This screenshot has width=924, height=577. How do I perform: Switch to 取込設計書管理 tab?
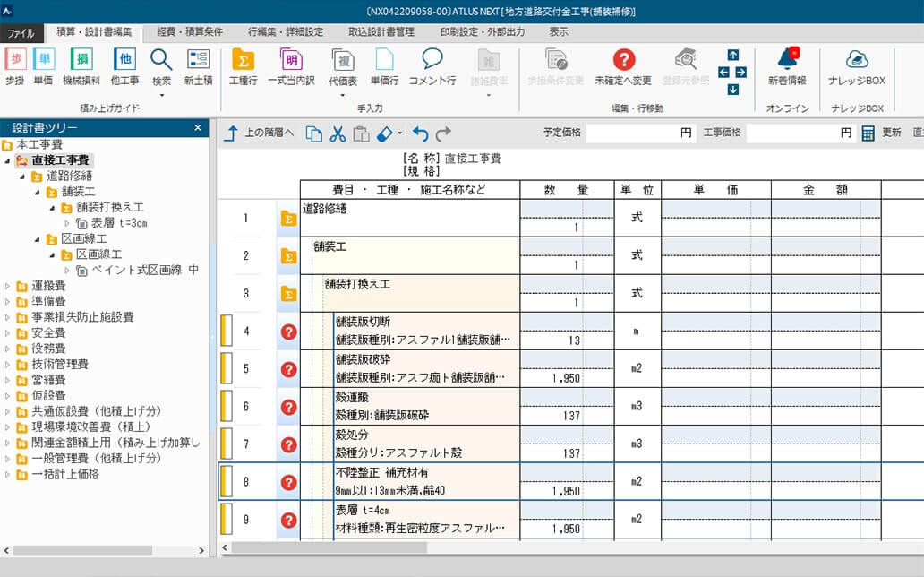click(x=381, y=32)
